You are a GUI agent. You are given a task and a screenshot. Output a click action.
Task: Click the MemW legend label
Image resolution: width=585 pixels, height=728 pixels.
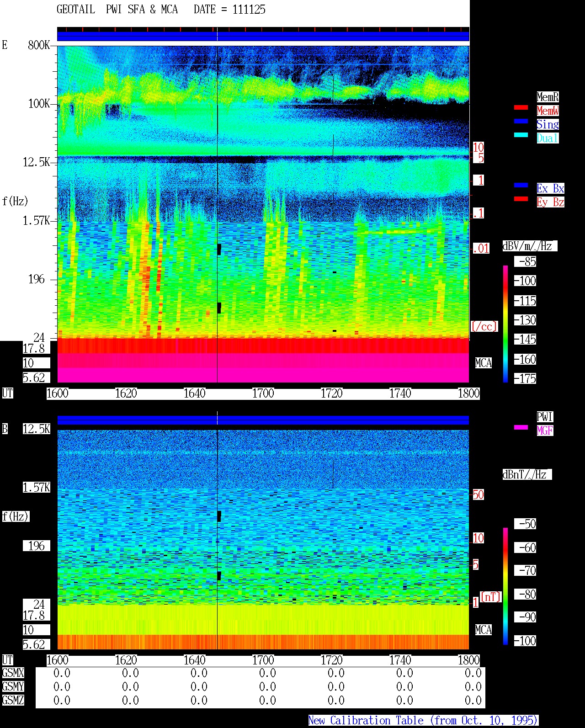pyautogui.click(x=548, y=111)
